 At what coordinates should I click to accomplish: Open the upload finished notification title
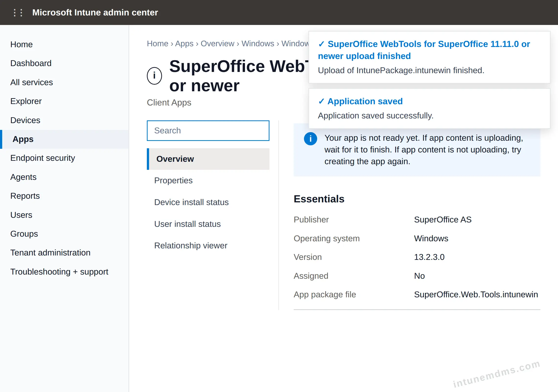pos(424,50)
